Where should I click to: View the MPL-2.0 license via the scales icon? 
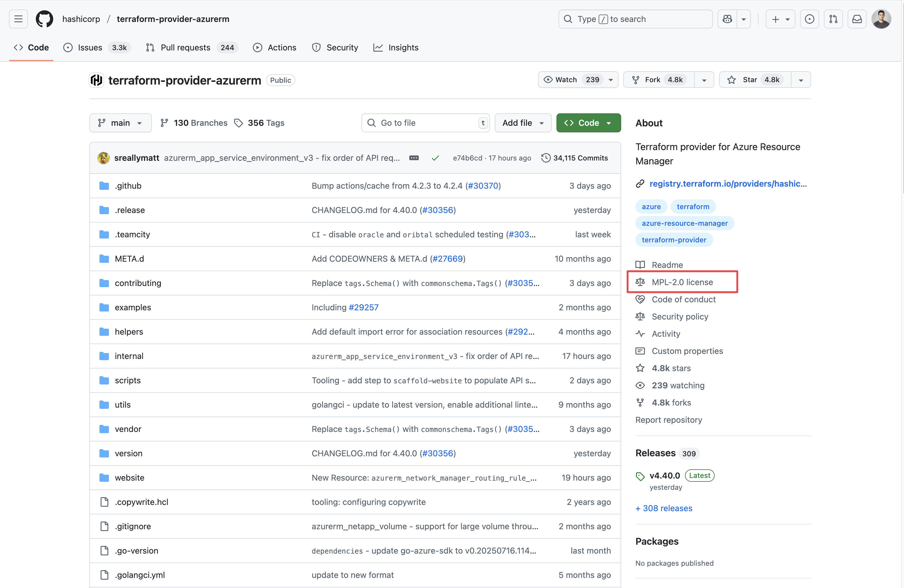[640, 282]
